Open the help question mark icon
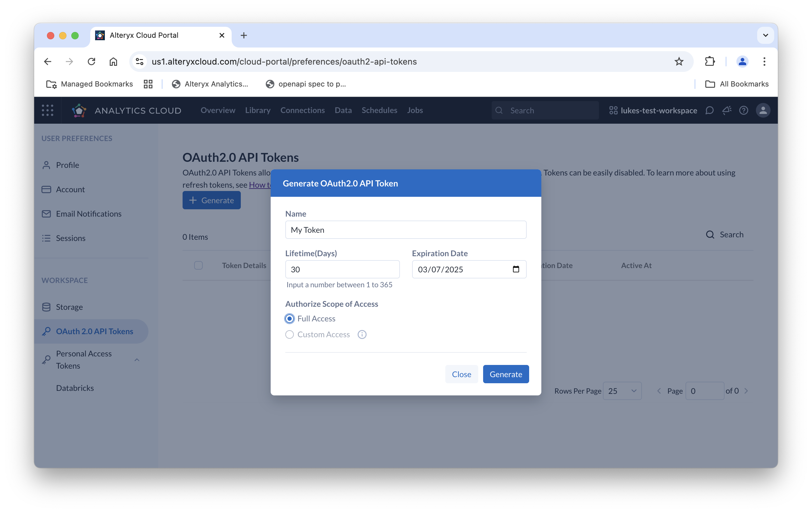This screenshot has height=513, width=812. [743, 110]
